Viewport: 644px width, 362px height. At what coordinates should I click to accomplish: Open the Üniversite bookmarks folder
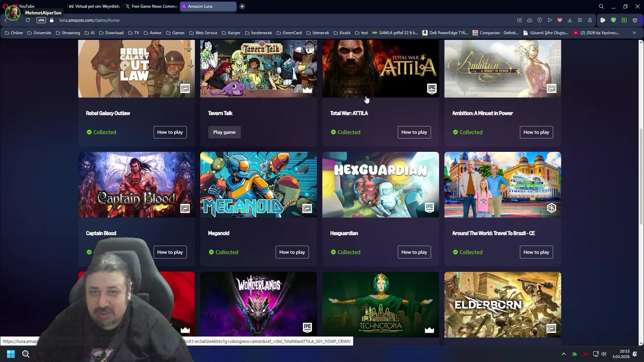tap(39, 33)
